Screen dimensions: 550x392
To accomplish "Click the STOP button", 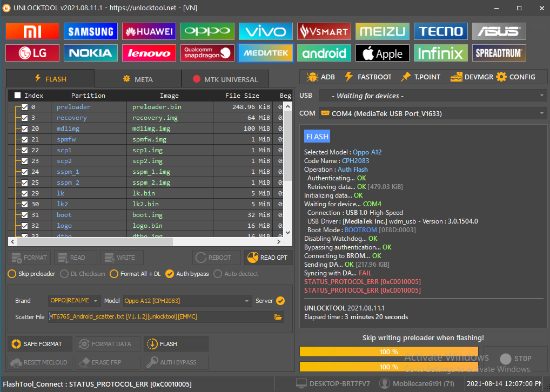I will [x=515, y=359].
